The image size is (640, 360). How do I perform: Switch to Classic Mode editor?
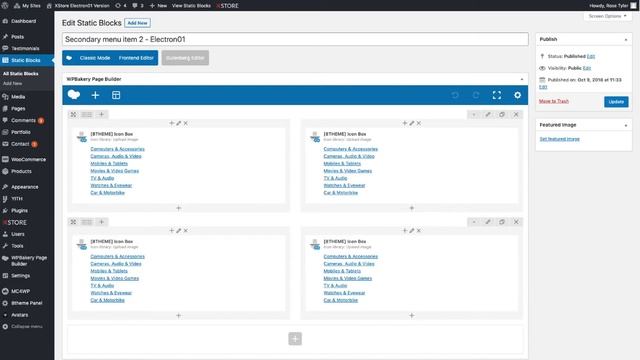[95, 58]
